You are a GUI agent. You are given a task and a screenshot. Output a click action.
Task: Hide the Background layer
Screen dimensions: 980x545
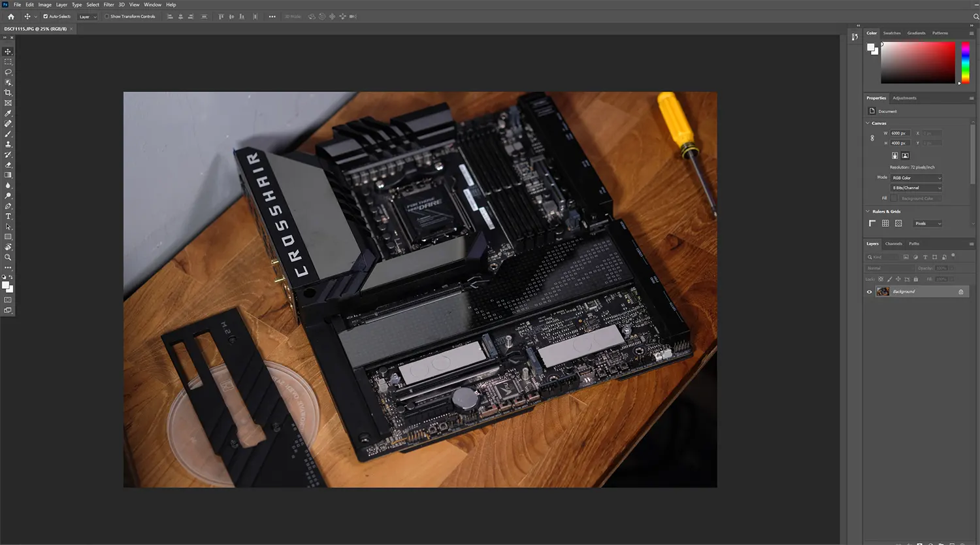coord(869,291)
